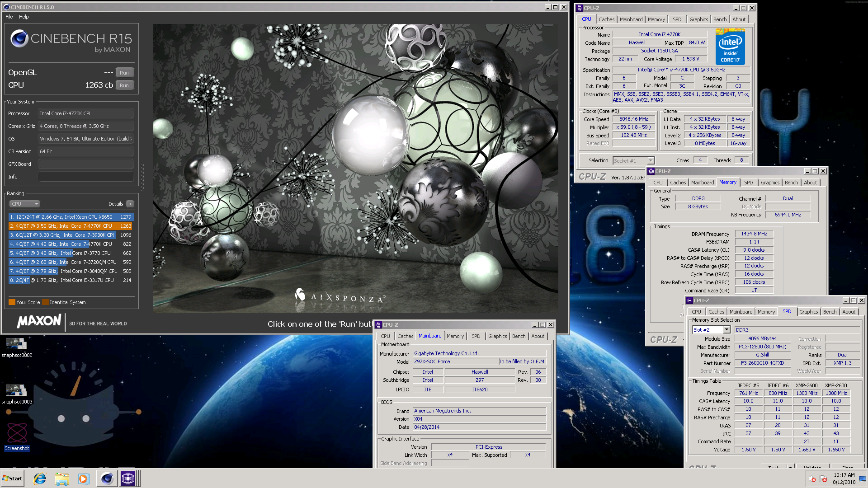This screenshot has height=488, width=868.
Task: Select the Screenshot desktop shortcut
Action: [x=17, y=436]
